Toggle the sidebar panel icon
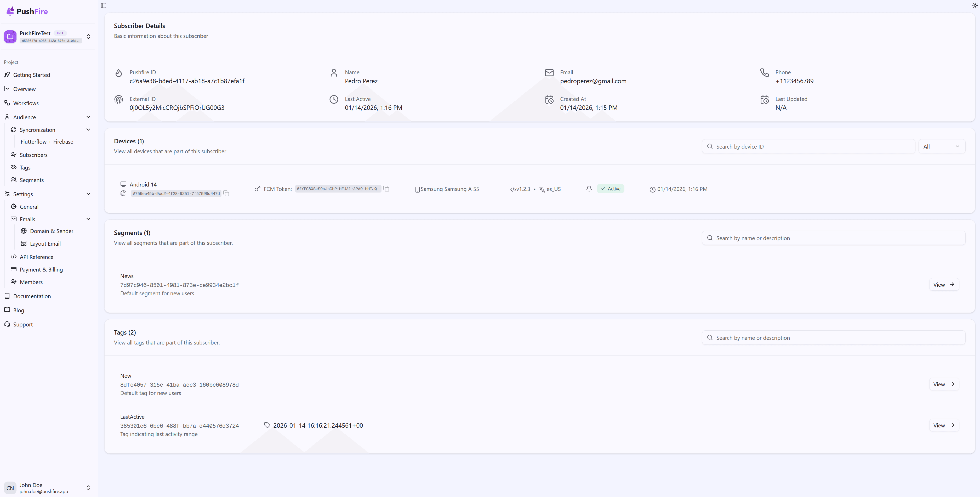Viewport: 980px width, 497px height. tap(104, 5)
